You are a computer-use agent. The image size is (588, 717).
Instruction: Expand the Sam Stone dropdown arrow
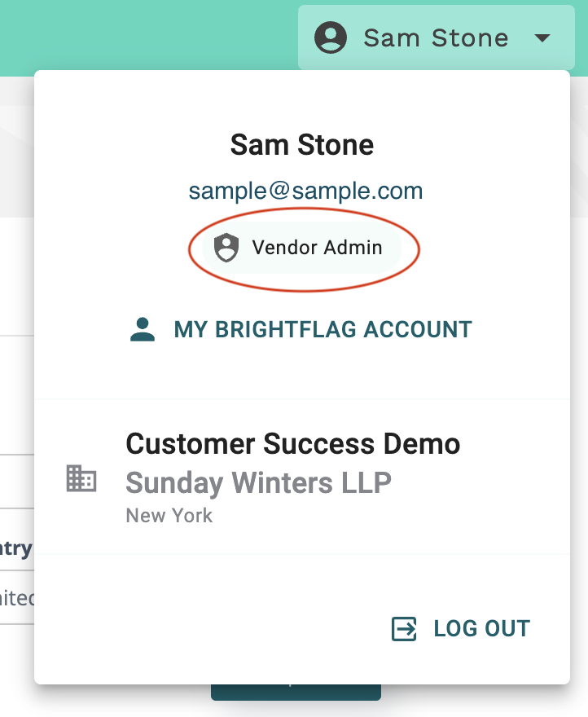[x=542, y=38]
